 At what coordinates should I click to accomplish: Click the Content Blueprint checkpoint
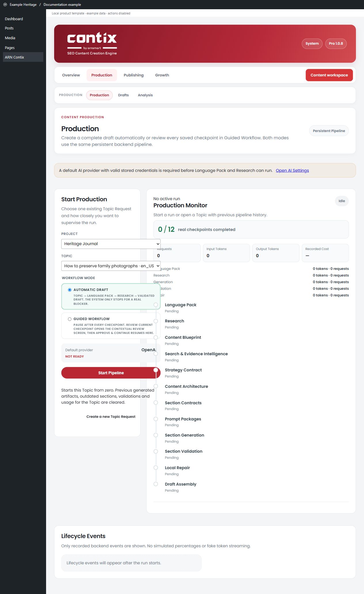[x=183, y=337]
